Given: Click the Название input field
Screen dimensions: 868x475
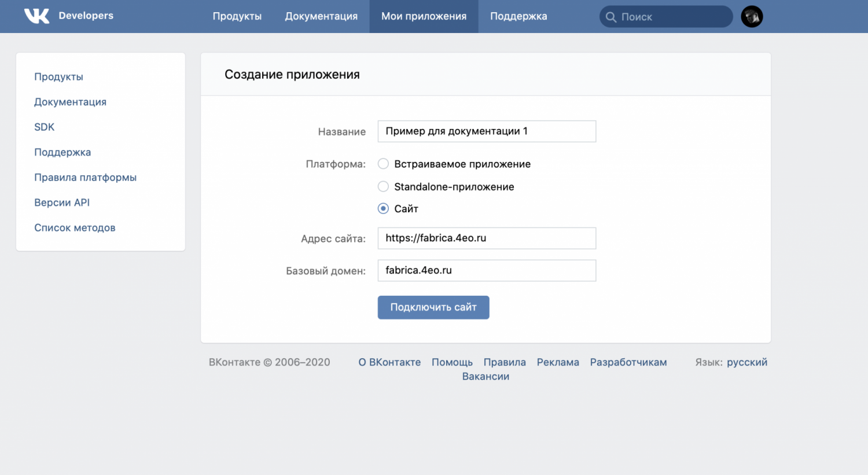Looking at the screenshot, I should [x=486, y=131].
